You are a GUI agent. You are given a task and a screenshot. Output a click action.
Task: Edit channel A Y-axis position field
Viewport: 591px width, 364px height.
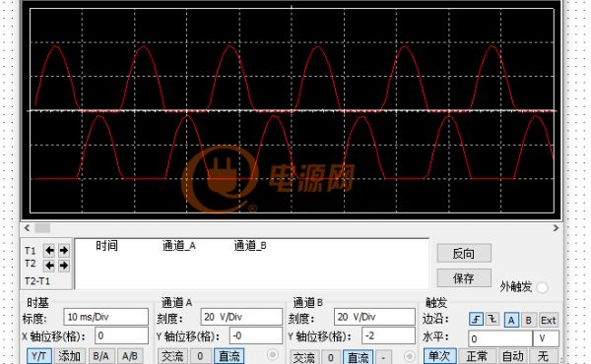[x=255, y=335]
